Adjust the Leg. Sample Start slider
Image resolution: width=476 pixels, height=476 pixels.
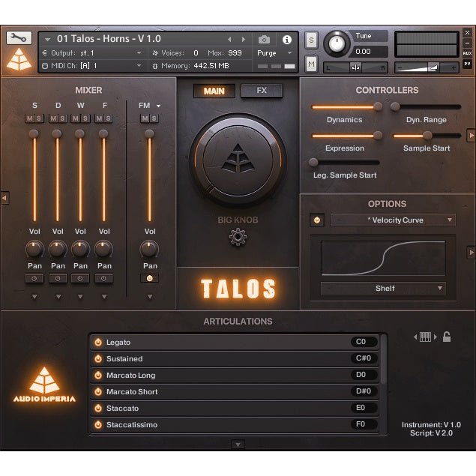click(345, 163)
